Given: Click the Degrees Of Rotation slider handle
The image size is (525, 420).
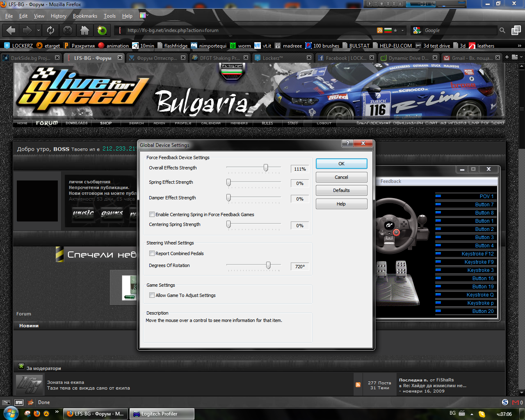Looking at the screenshot, I should (x=268, y=265).
